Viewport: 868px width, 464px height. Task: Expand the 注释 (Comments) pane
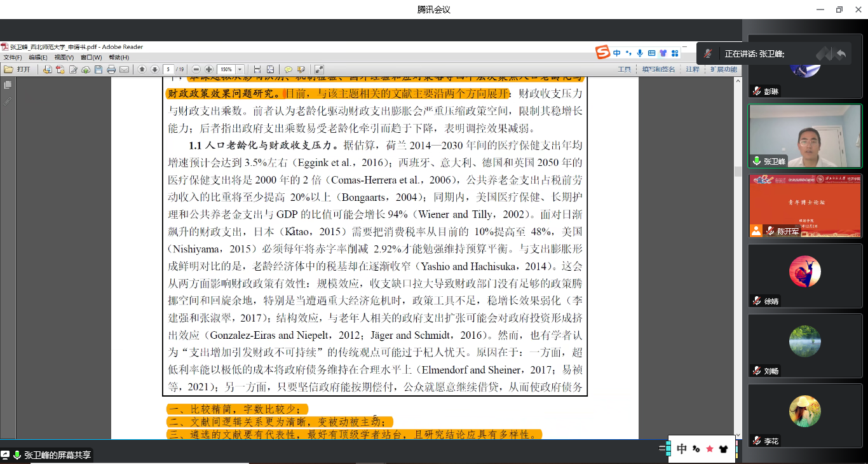tap(692, 69)
